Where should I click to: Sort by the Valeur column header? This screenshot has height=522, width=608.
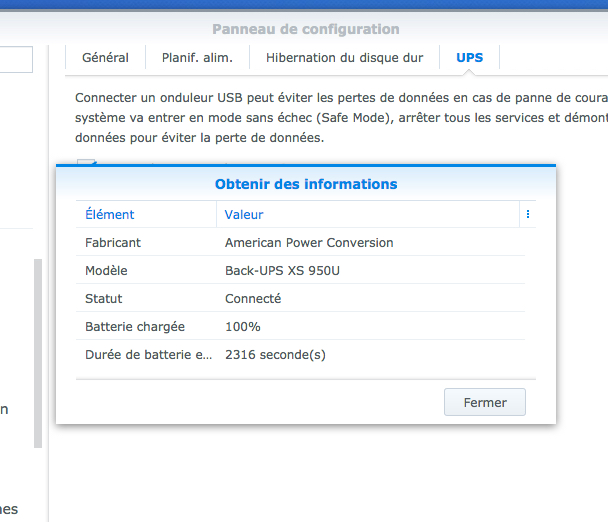244,214
